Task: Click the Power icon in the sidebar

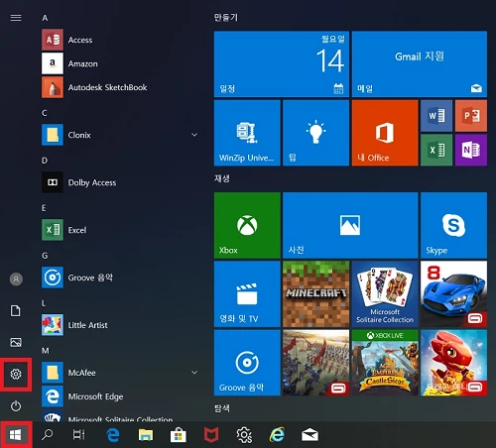Action: tap(16, 405)
